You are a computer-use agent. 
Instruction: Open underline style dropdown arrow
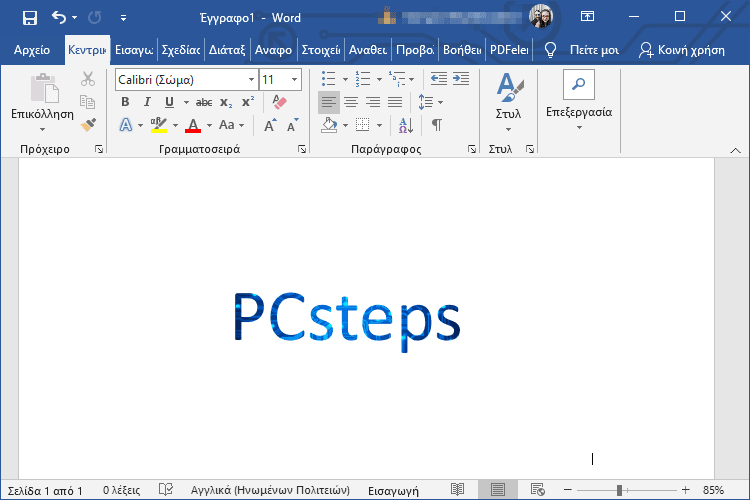pos(186,102)
